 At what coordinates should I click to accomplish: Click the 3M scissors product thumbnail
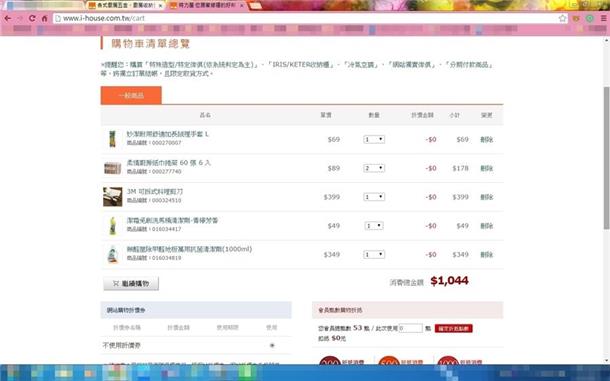[x=112, y=197]
